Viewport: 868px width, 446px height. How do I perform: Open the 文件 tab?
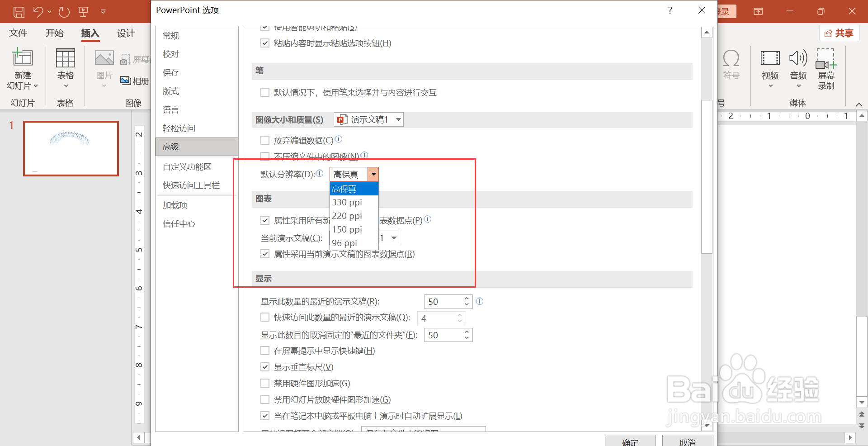[x=18, y=33]
